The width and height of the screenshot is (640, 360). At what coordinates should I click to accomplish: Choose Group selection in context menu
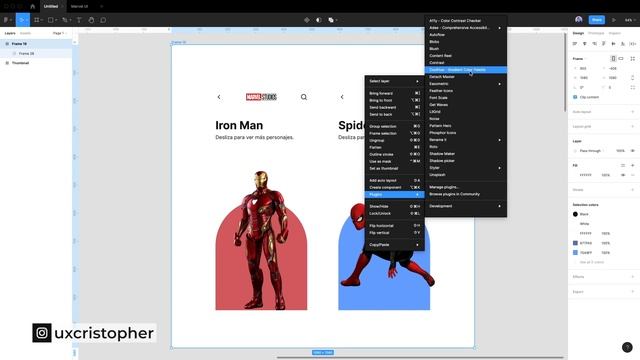[x=394, y=126]
